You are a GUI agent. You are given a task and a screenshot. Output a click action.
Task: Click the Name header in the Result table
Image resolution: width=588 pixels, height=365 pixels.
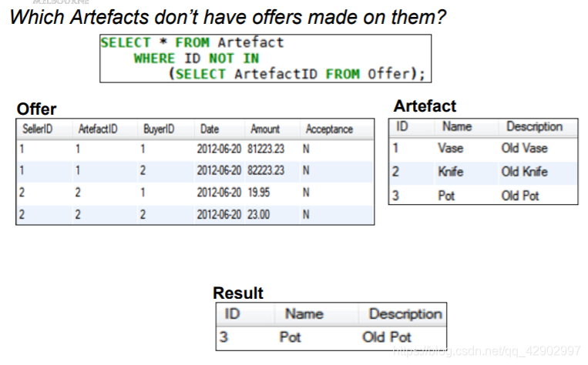click(x=304, y=314)
